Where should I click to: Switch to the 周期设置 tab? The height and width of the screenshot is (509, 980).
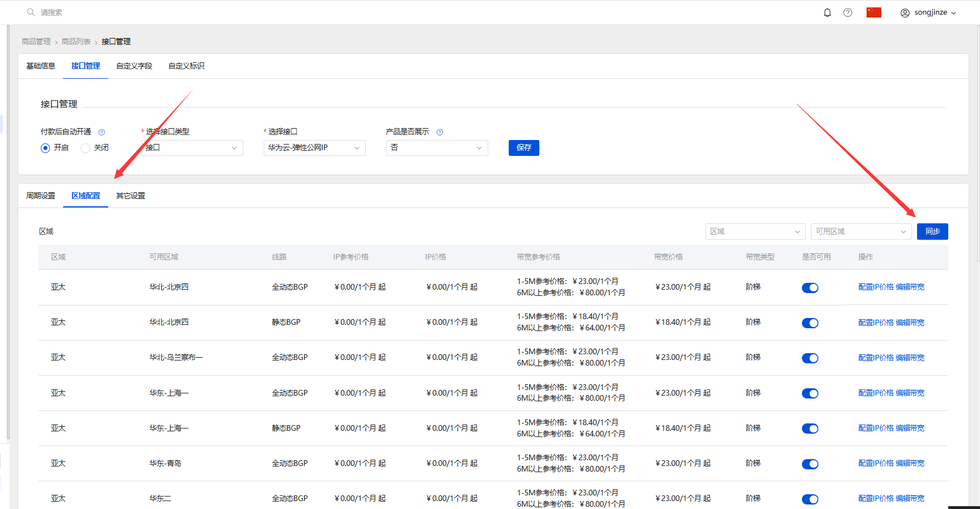tap(41, 196)
